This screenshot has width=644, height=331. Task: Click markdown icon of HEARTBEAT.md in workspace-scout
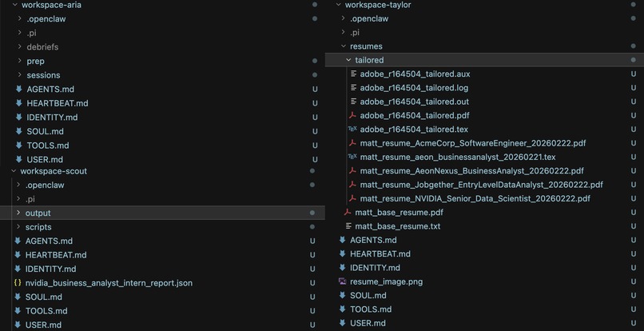[x=18, y=254]
